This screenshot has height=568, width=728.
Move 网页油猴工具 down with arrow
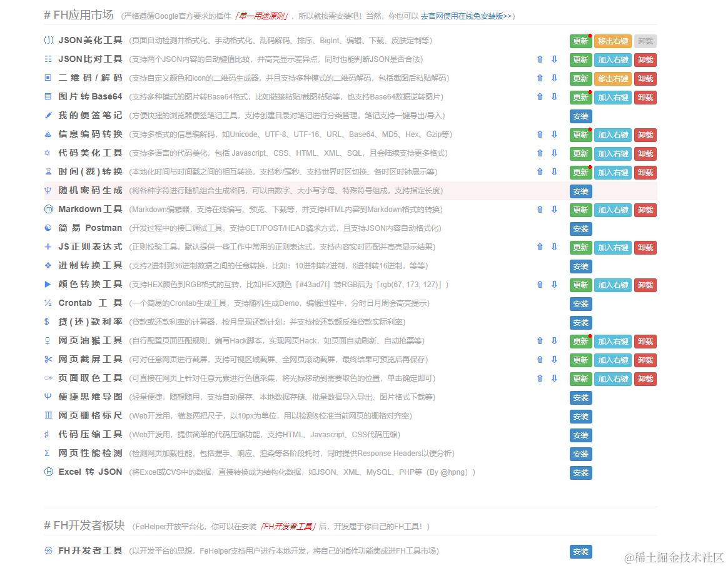click(x=554, y=340)
